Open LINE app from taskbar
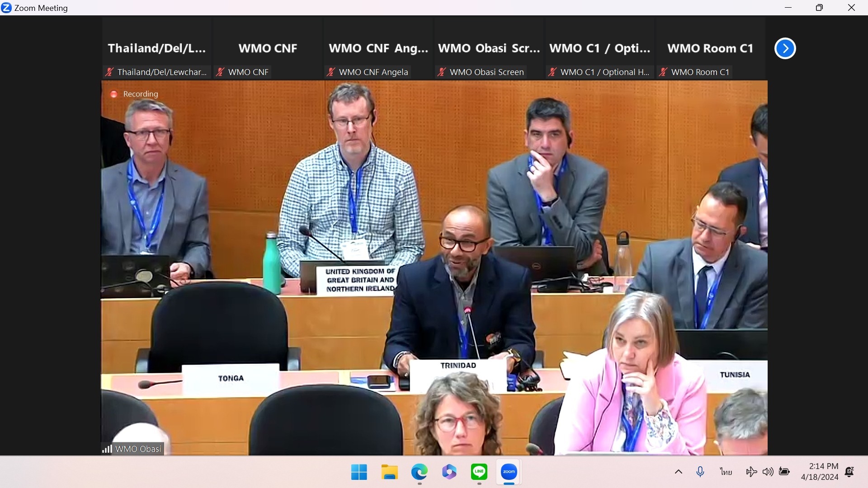 click(479, 472)
